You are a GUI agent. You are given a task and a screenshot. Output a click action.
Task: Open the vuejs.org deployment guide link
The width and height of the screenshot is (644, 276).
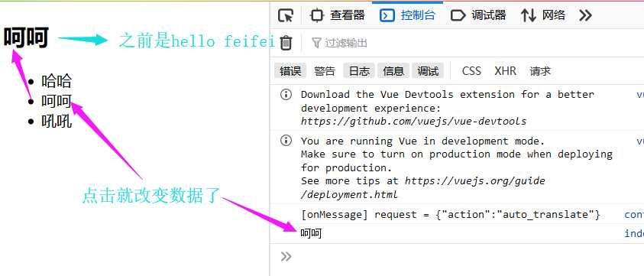423,187
